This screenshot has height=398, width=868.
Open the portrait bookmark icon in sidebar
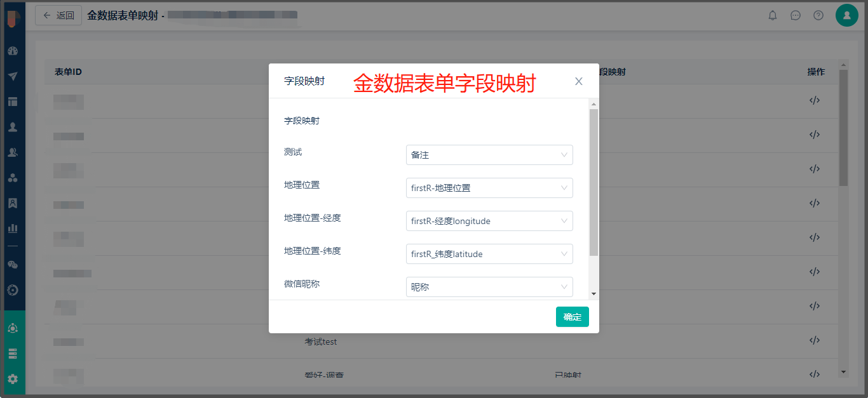point(13,203)
